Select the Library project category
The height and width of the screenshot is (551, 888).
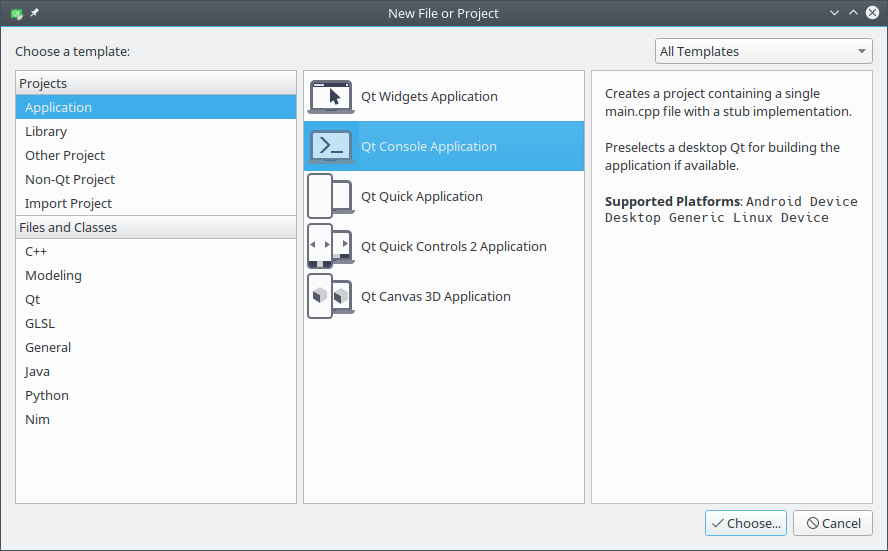(x=156, y=131)
